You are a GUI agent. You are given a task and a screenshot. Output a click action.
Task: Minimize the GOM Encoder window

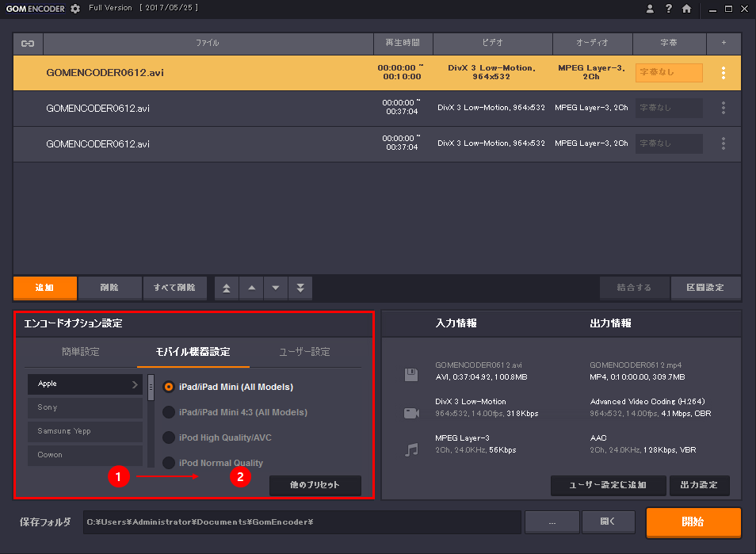click(x=712, y=9)
